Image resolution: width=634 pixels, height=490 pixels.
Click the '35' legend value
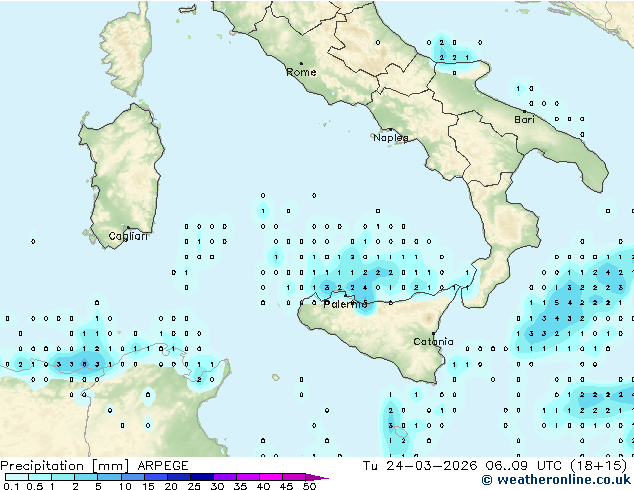(240, 486)
